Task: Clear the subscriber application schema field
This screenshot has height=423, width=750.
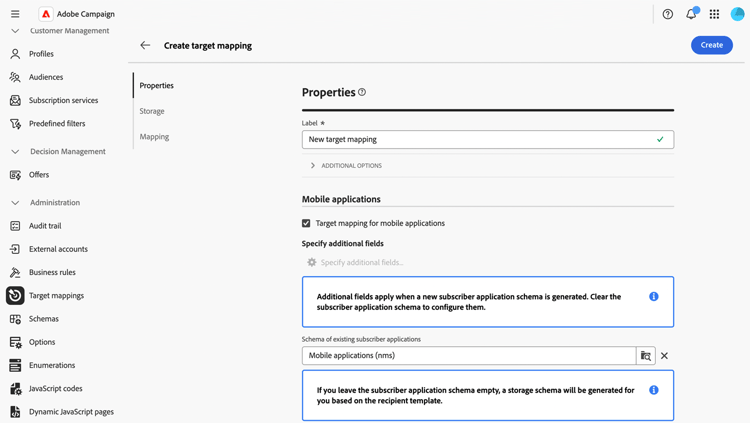Action: pos(664,356)
